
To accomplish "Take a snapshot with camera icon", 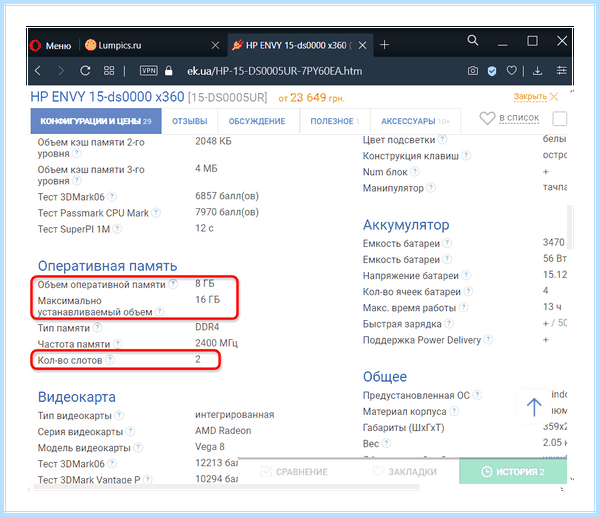I will click(x=473, y=70).
